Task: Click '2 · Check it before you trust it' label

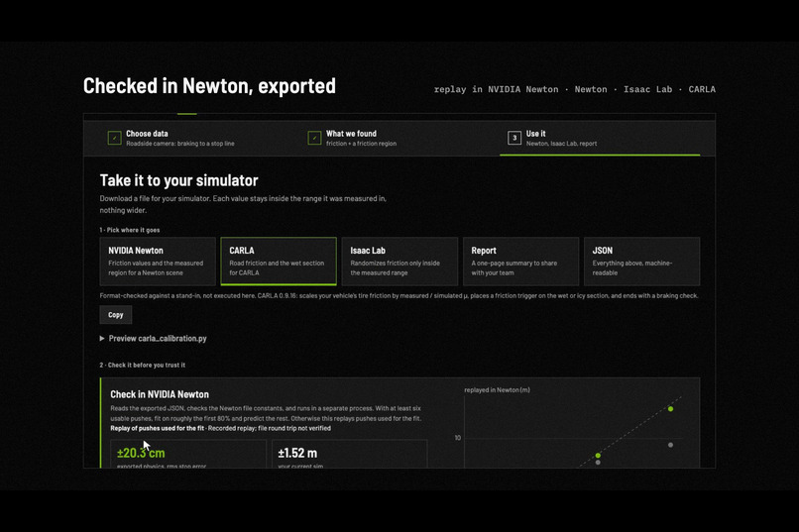Action: point(143,365)
